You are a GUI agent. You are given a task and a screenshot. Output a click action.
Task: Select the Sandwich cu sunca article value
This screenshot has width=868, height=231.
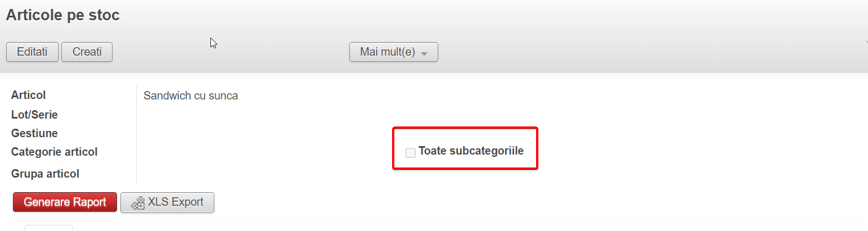pyautogui.click(x=191, y=96)
